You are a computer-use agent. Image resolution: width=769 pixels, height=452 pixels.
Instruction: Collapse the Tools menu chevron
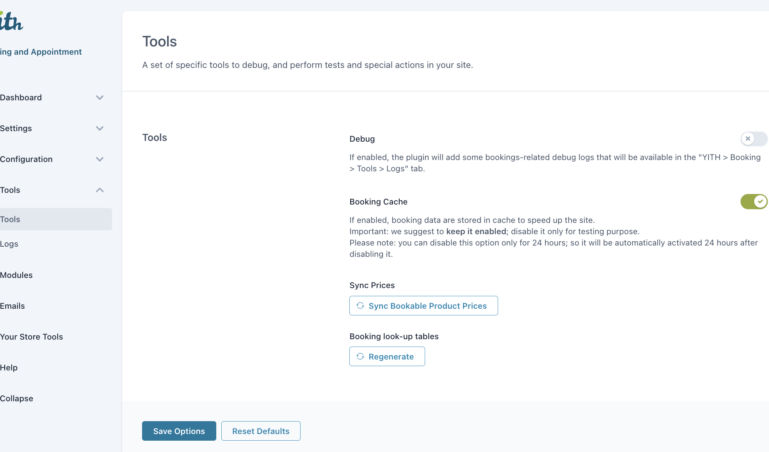pyautogui.click(x=99, y=190)
